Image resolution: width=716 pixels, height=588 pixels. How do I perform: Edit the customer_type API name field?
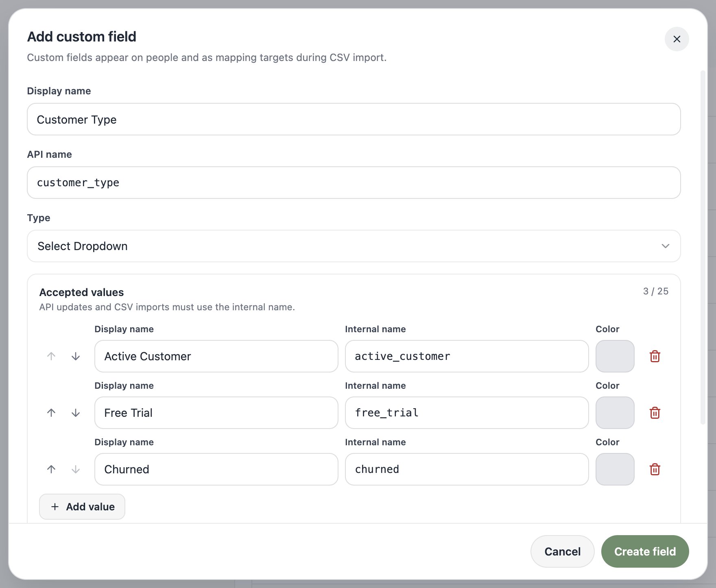click(x=354, y=183)
